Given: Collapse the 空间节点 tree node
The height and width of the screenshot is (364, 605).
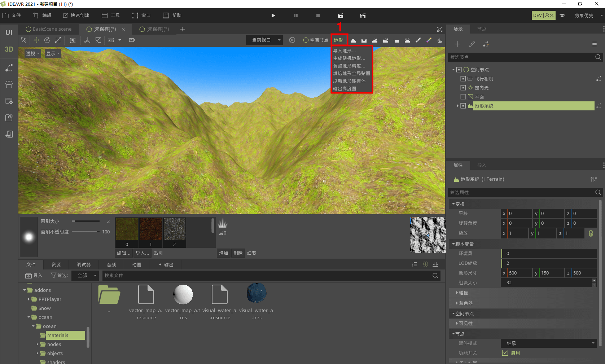Looking at the screenshot, I should click(x=453, y=70).
